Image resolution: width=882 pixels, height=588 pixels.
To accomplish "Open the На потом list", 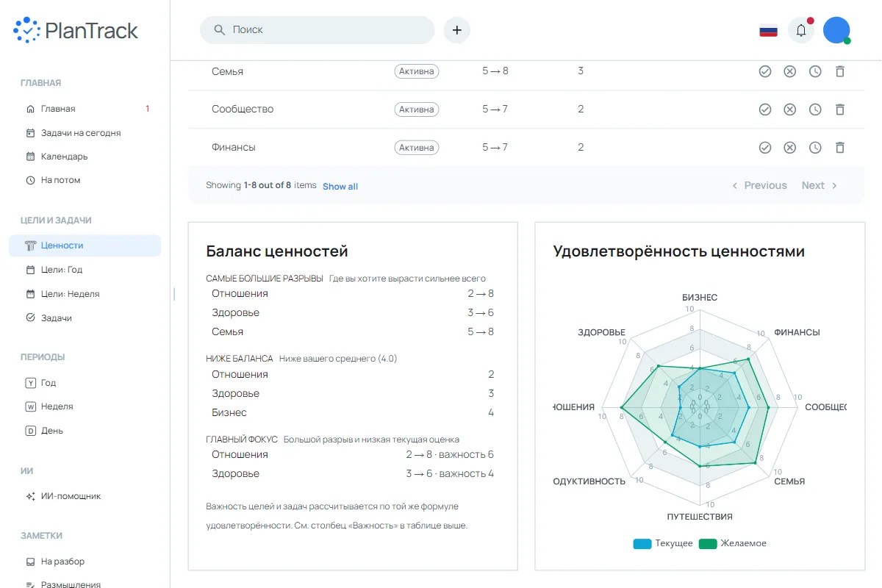I will (85, 180).
